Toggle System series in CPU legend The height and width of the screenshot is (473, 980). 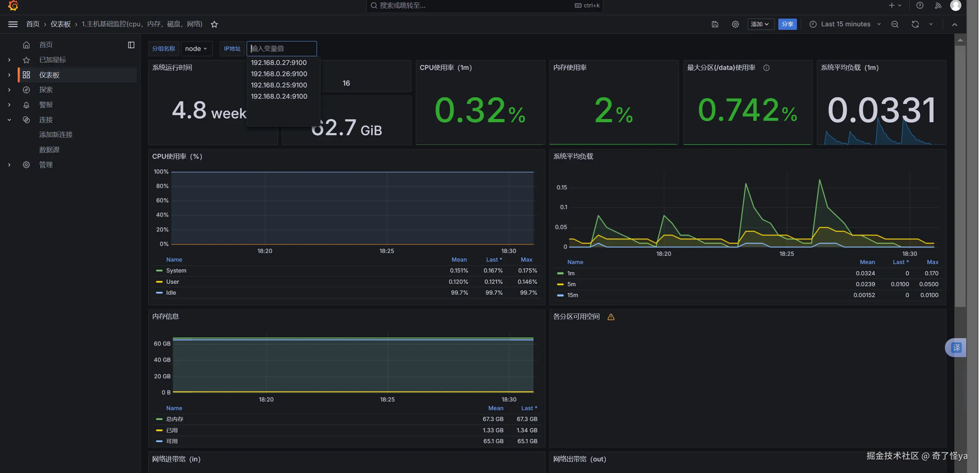(x=176, y=270)
